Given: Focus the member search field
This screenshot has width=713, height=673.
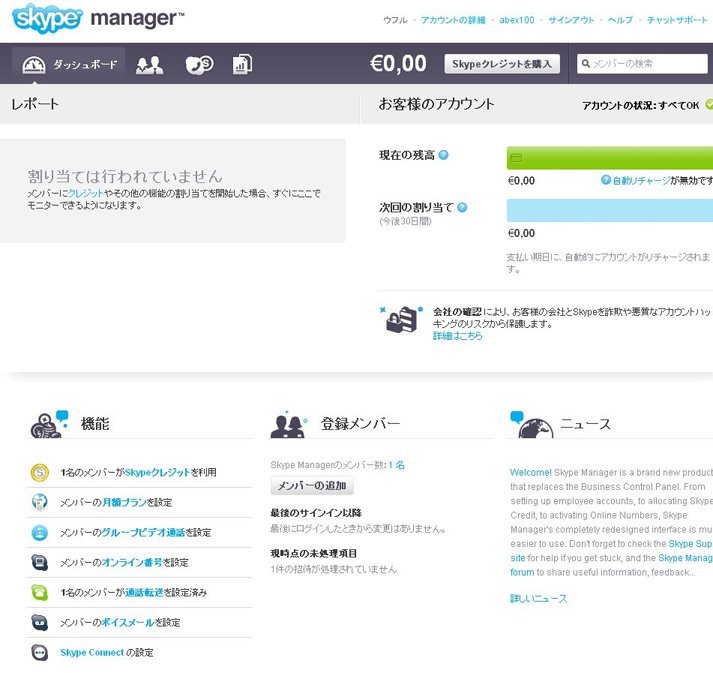Looking at the screenshot, I should click(642, 64).
